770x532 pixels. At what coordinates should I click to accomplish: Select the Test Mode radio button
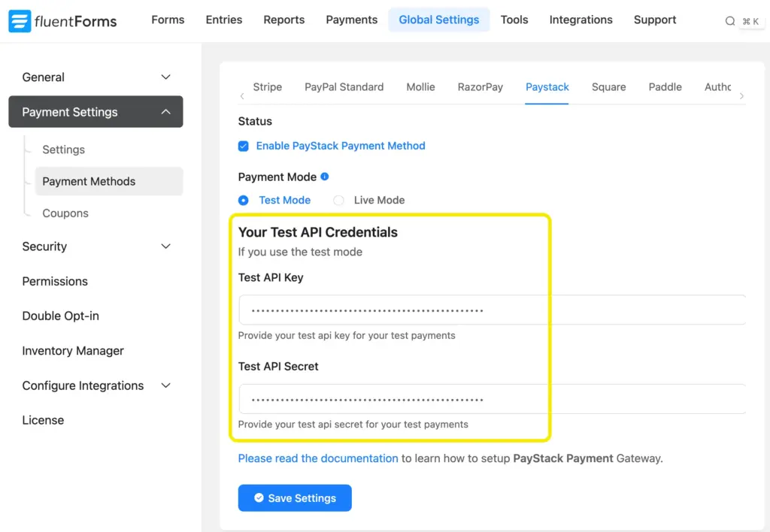coord(243,200)
